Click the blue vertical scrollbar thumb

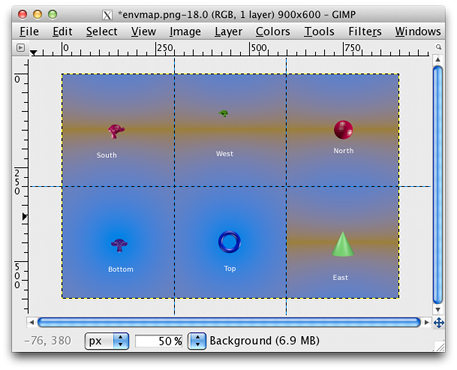(x=438, y=185)
